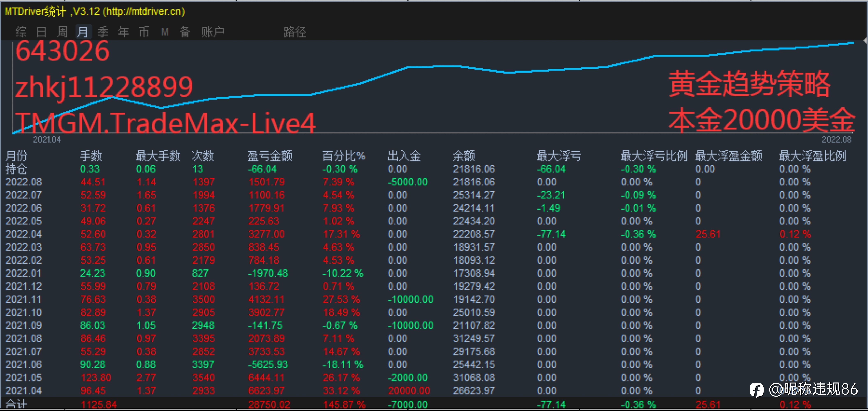The image size is (868, 411).
Task: Click the 盈亏金额 column header
Action: [x=270, y=156]
